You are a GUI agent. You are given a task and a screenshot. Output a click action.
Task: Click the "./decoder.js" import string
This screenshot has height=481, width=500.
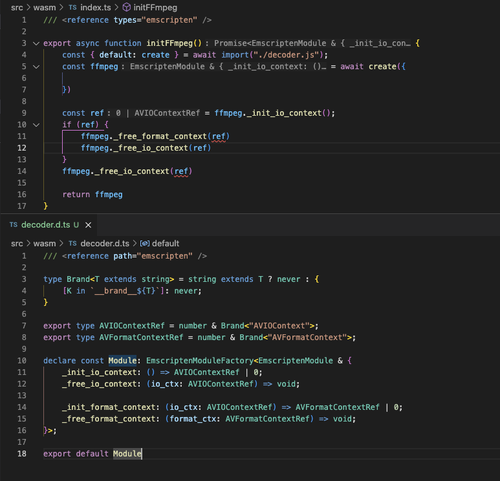[286, 55]
